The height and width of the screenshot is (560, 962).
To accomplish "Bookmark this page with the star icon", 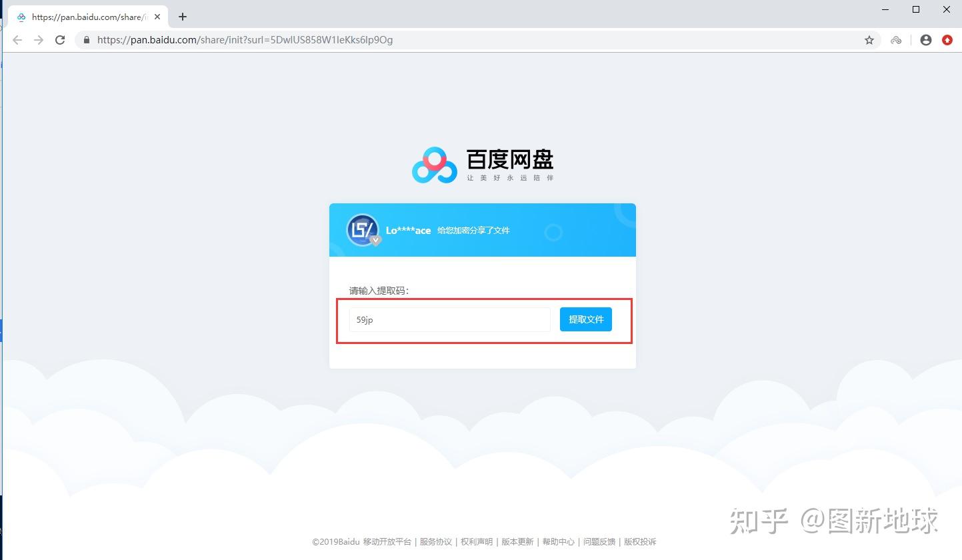I will pyautogui.click(x=869, y=40).
